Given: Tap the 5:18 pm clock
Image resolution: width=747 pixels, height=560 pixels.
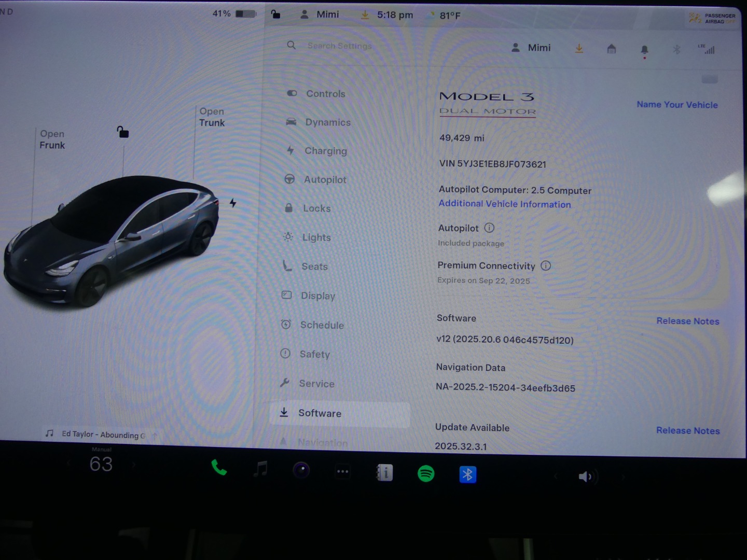Looking at the screenshot, I should pyautogui.click(x=395, y=15).
